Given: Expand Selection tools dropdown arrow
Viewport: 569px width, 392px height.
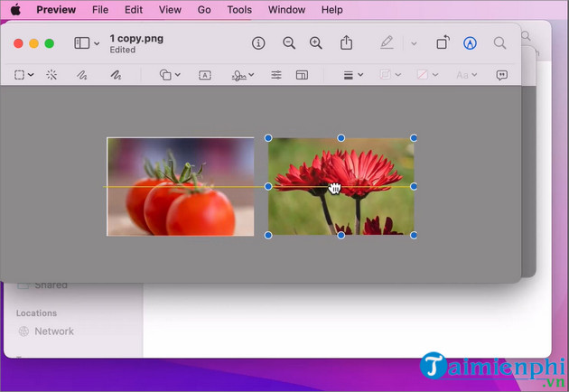Looking at the screenshot, I should [31, 75].
